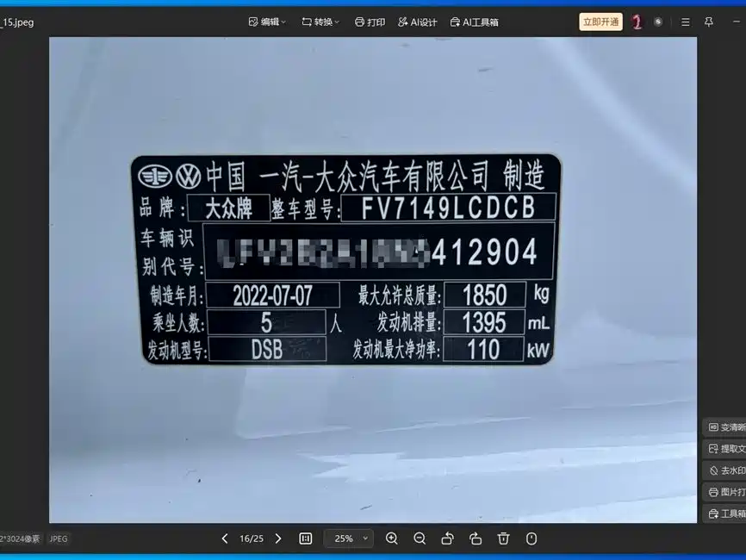Screen dimensions: 746x560
Task: Open the 25% zoom level dropdown
Action: [x=349, y=538]
